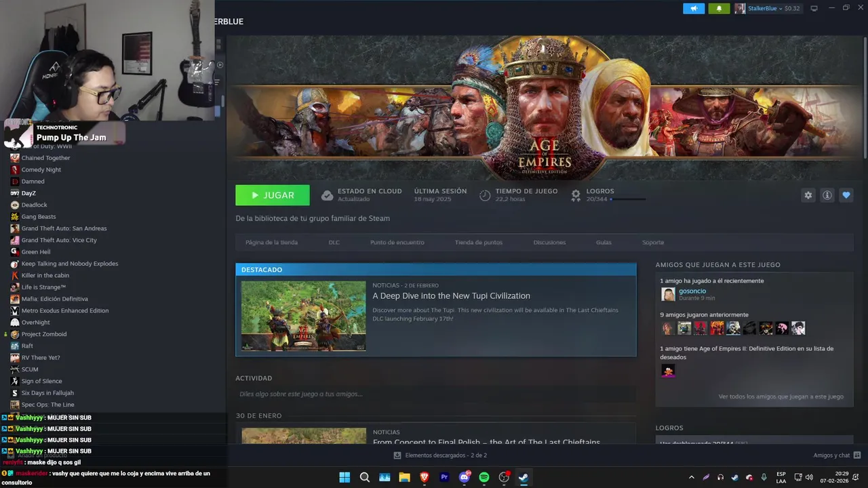
Task: Open Brave browser from taskbar
Action: (x=425, y=477)
